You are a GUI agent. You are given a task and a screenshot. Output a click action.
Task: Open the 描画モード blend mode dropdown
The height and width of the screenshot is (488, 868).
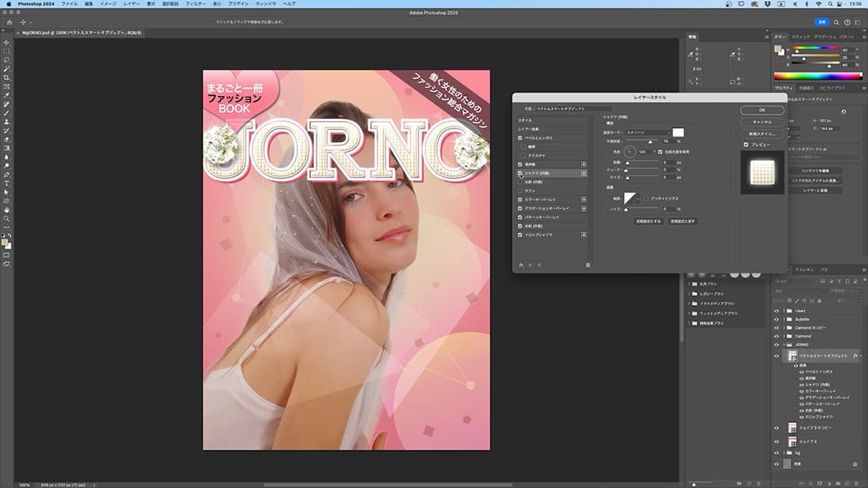coord(648,133)
